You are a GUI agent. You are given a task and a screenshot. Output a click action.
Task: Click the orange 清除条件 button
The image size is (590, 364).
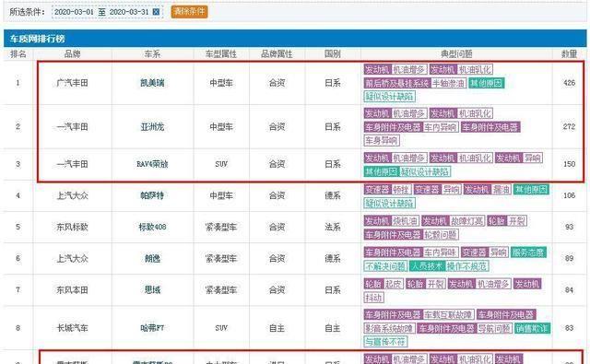(189, 12)
